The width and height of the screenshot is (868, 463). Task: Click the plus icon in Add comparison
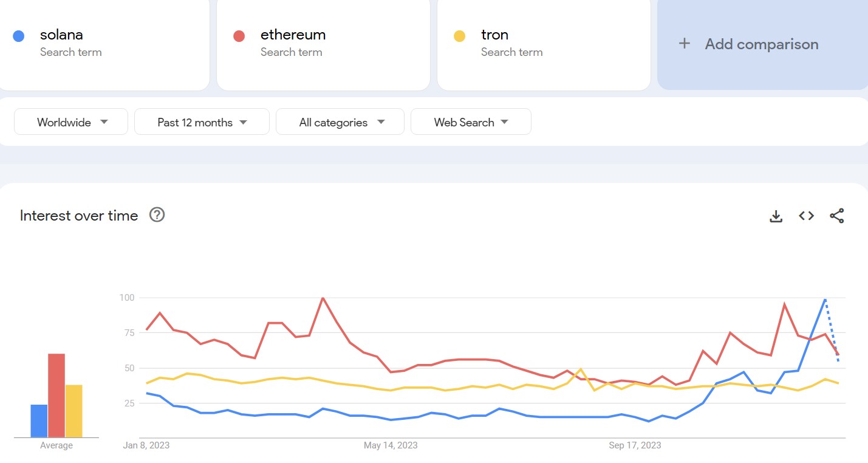point(685,44)
